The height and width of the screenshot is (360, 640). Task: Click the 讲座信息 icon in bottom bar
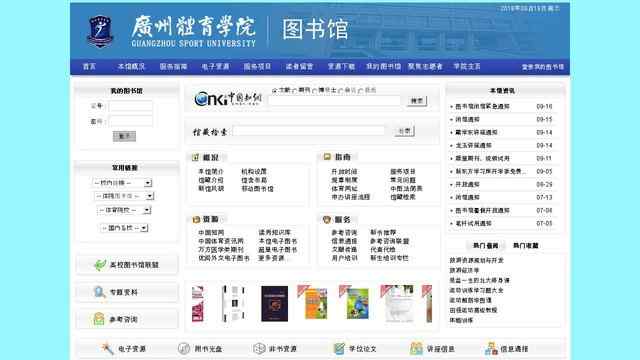[416, 349]
